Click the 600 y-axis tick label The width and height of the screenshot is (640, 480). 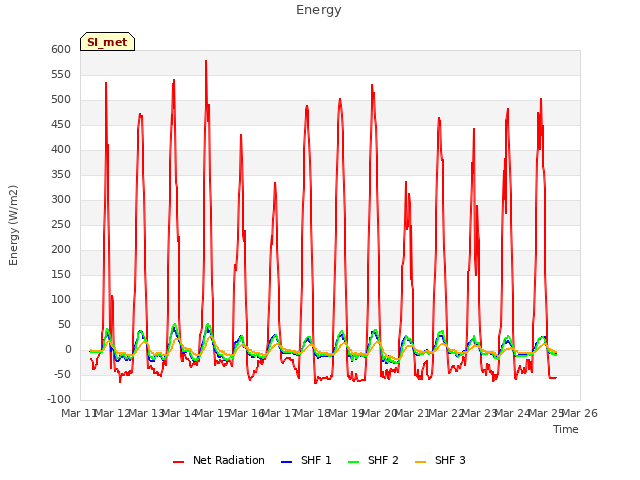[61, 50]
